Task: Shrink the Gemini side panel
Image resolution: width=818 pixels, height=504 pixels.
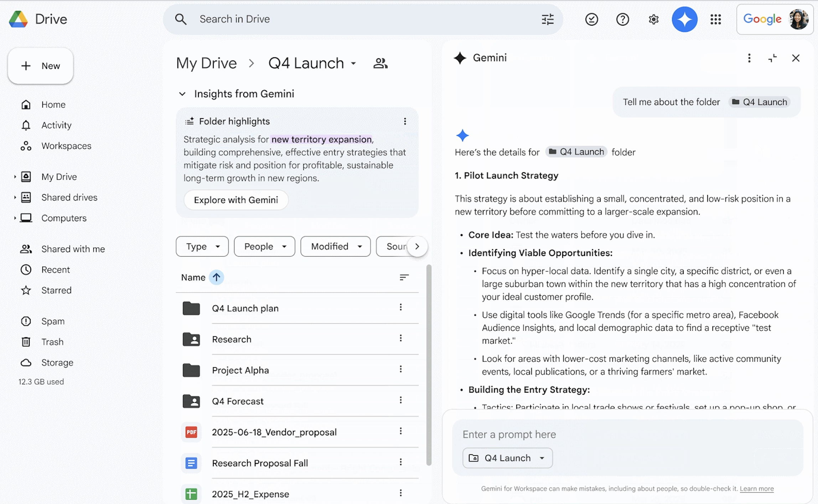Action: tap(772, 58)
